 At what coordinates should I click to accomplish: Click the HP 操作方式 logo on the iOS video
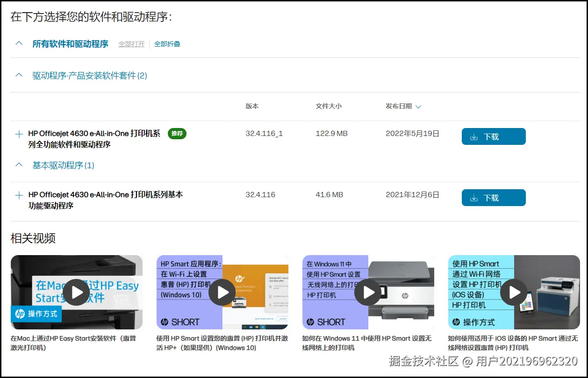(473, 322)
